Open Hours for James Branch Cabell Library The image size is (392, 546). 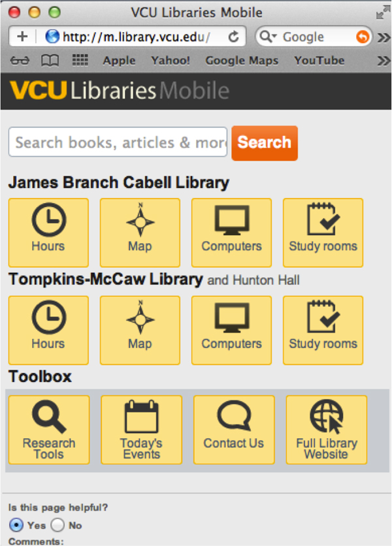click(48, 233)
